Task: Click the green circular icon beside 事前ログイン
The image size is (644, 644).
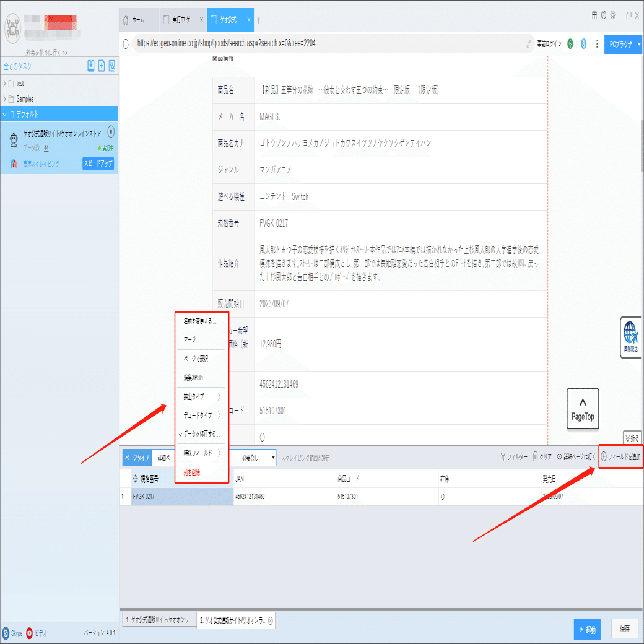Action: (x=570, y=43)
